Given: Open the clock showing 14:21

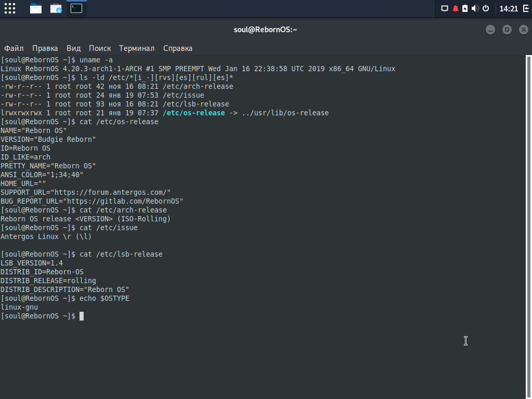Looking at the screenshot, I should coord(509,8).
